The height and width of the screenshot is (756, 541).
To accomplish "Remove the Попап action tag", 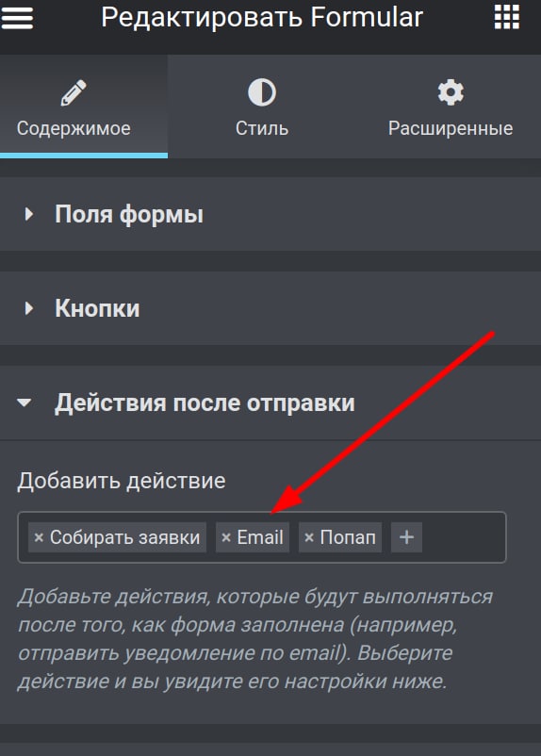I will [309, 537].
